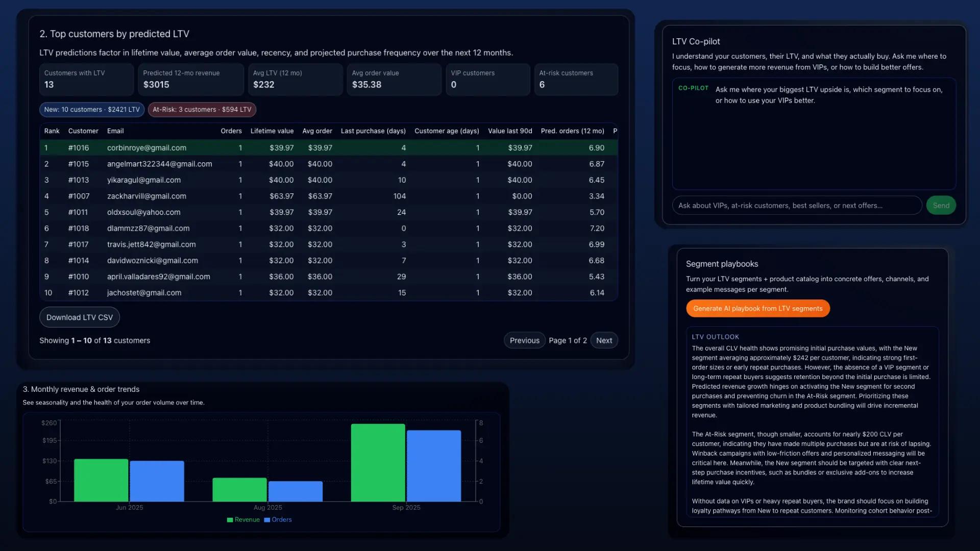Focus the Ask about VIPs input field
This screenshot has width=980, height=551.
[x=797, y=206]
